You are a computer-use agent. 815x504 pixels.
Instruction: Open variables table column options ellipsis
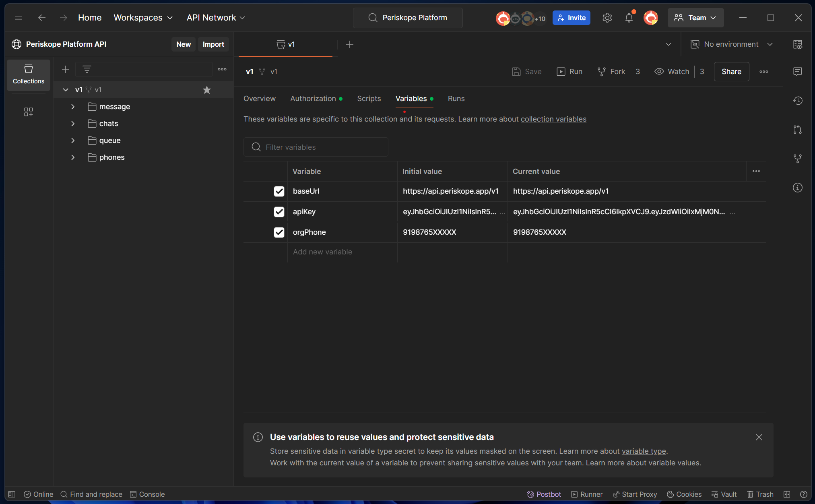(x=756, y=171)
